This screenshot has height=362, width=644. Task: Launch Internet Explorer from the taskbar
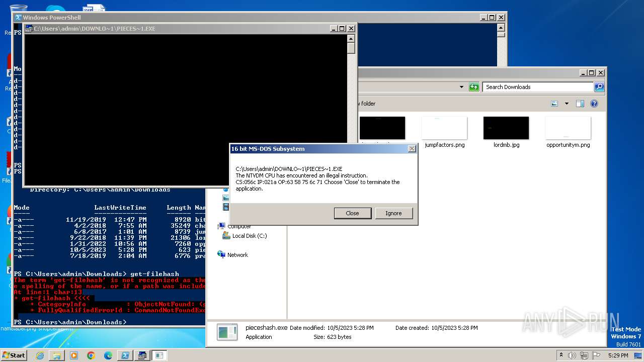coord(40,355)
